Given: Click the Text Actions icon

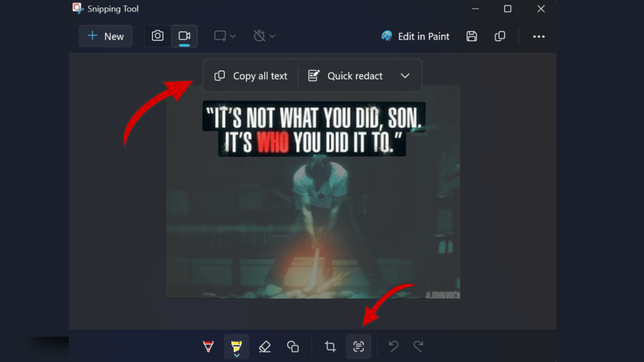Looking at the screenshot, I should point(358,347).
